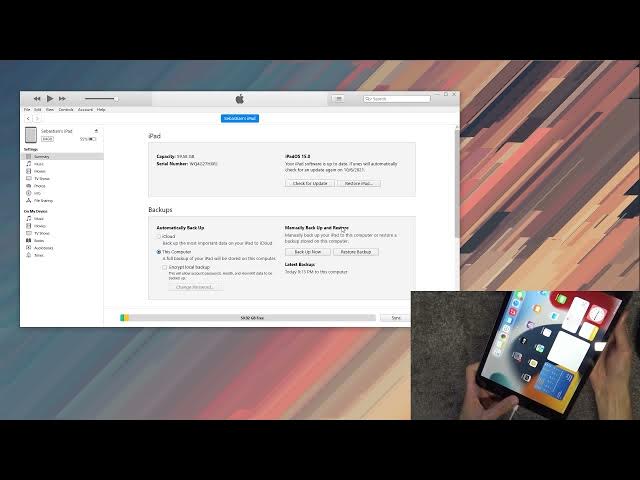The height and width of the screenshot is (480, 640).
Task: Select File Sharing icon under Settings
Action: coord(29,200)
